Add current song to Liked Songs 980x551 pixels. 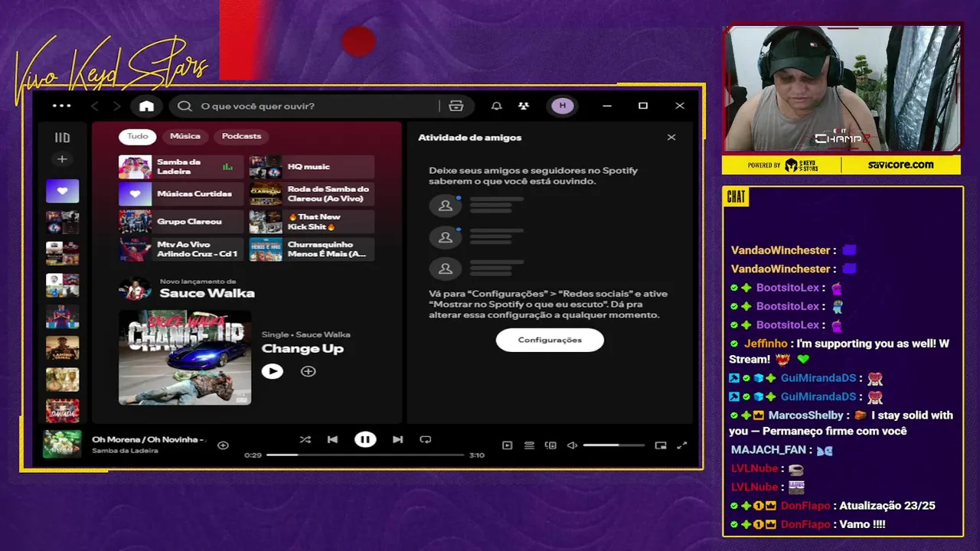[x=223, y=445]
